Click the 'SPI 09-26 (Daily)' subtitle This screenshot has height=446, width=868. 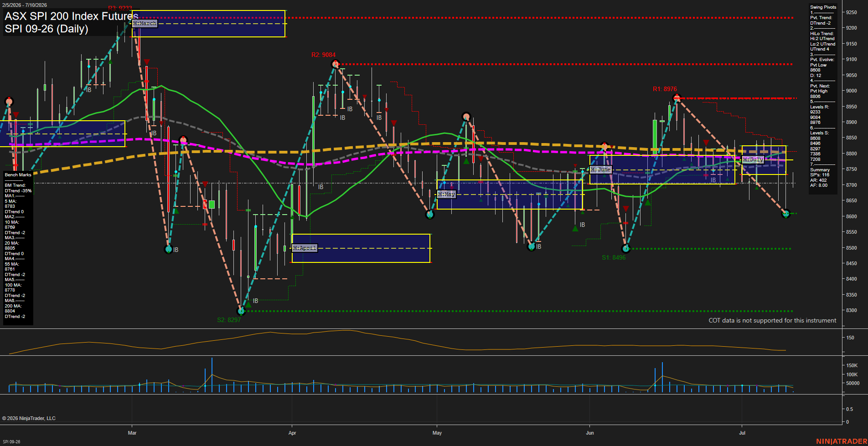[x=46, y=29]
